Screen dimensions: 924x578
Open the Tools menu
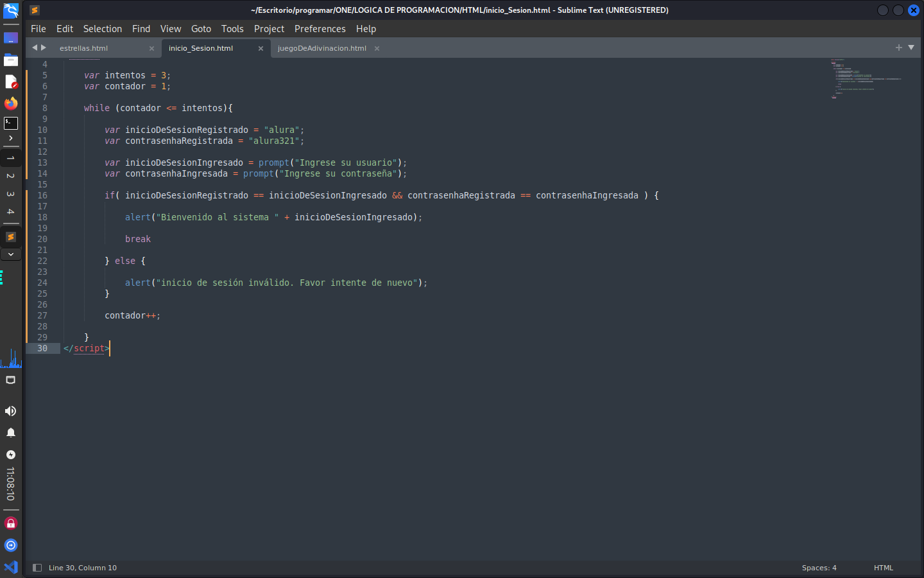point(232,29)
